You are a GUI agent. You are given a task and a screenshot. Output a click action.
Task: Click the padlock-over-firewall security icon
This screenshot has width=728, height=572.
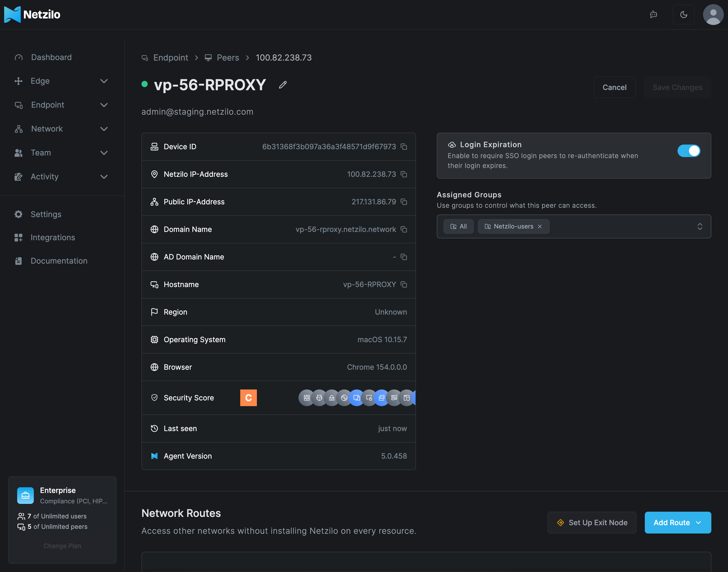point(332,398)
